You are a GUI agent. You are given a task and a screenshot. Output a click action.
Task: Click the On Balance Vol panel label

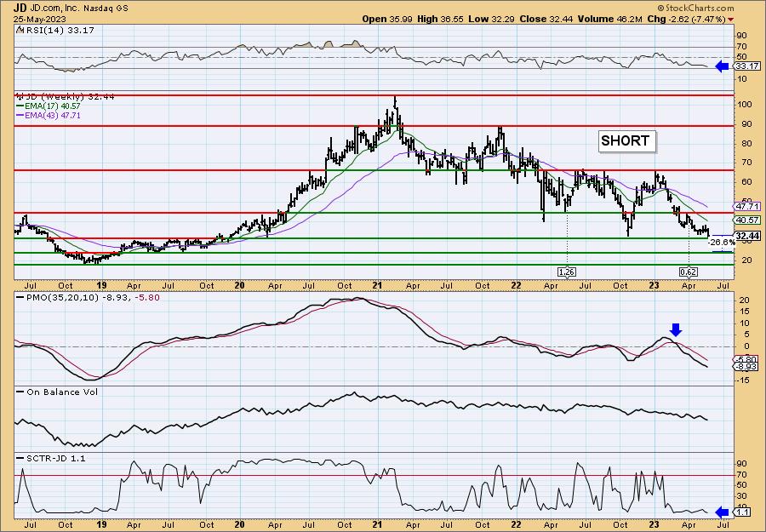tap(62, 392)
